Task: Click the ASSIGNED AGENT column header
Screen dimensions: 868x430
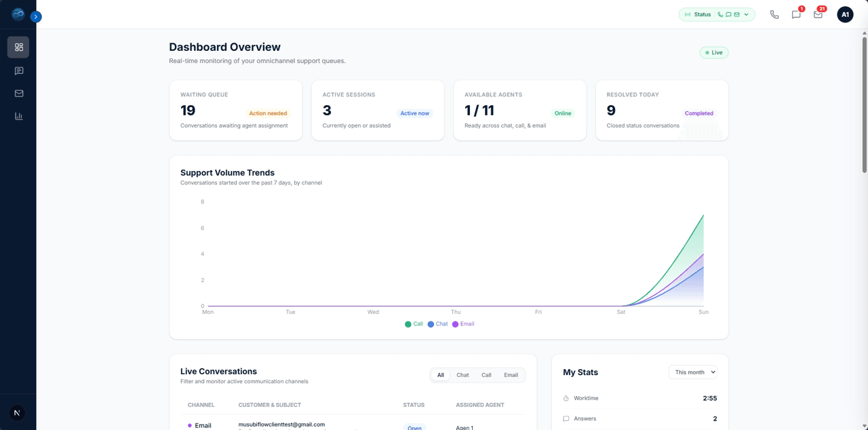Action: click(480, 405)
